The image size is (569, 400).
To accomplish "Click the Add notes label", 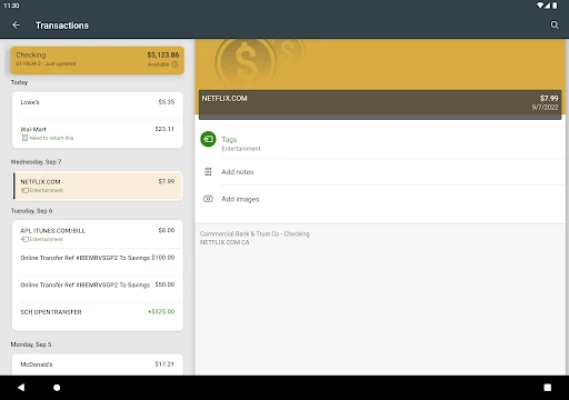I will [x=237, y=172].
